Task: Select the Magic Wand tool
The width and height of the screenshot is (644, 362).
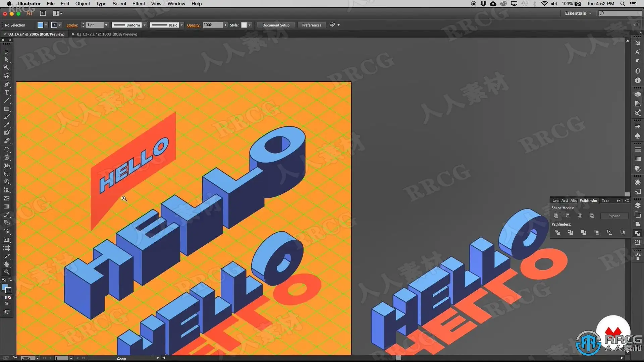Action: click(x=7, y=68)
